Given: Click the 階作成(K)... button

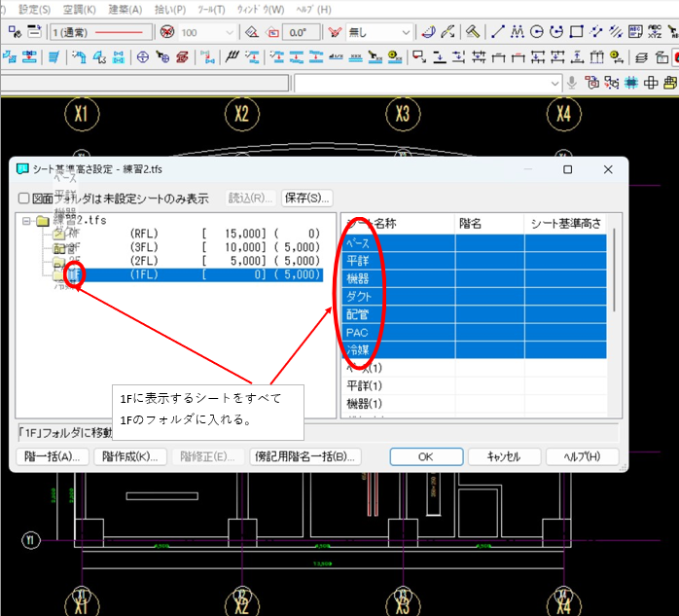Looking at the screenshot, I should (x=130, y=456).
